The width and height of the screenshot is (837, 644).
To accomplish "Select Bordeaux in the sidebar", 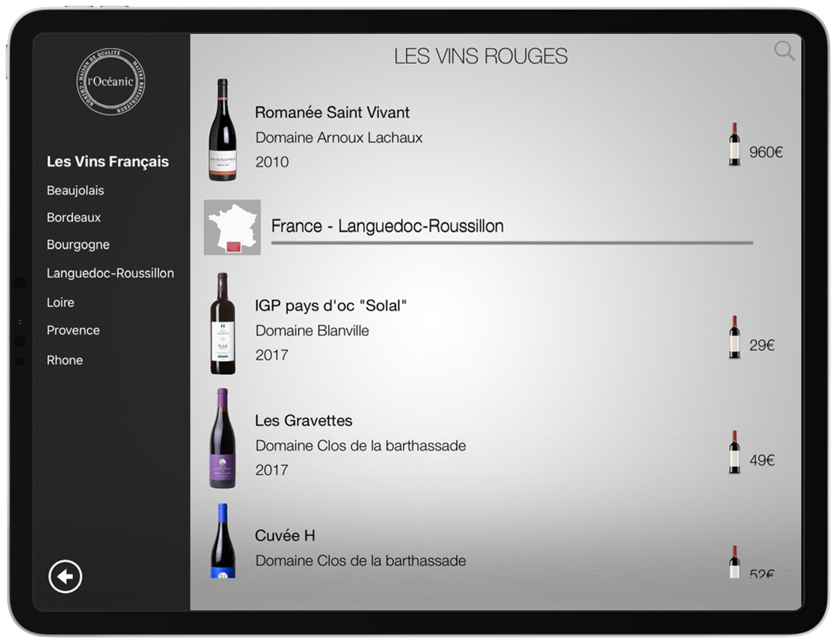I will click(x=74, y=217).
